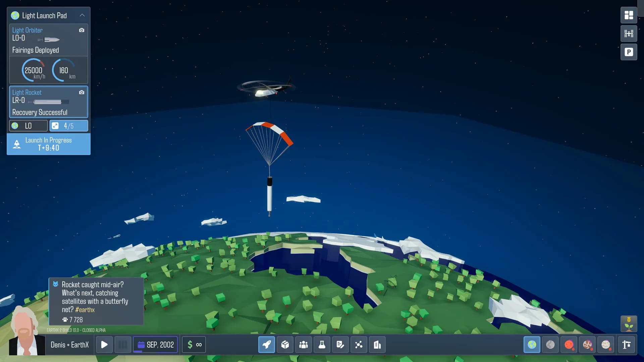This screenshot has width=644, height=362.
Task: Focus camera on Light Rocket LR-0
Action: pyautogui.click(x=82, y=92)
